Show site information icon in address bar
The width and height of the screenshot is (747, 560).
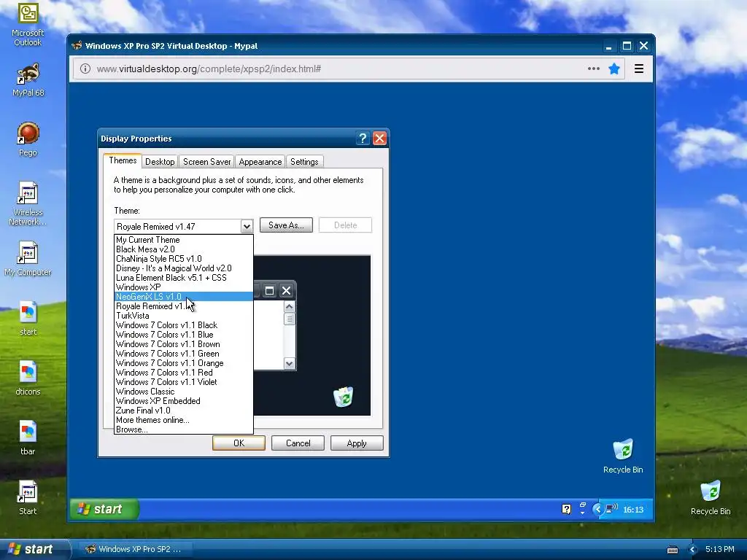coord(85,69)
